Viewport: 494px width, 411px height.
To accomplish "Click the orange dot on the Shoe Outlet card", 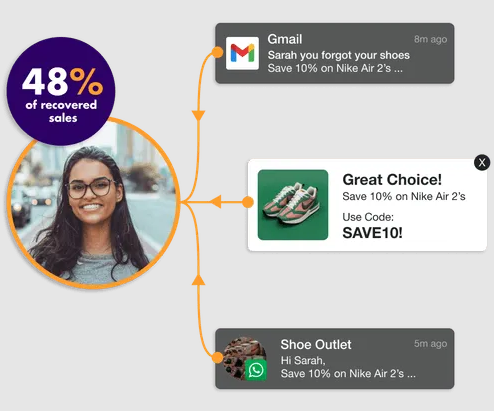I will point(217,358).
